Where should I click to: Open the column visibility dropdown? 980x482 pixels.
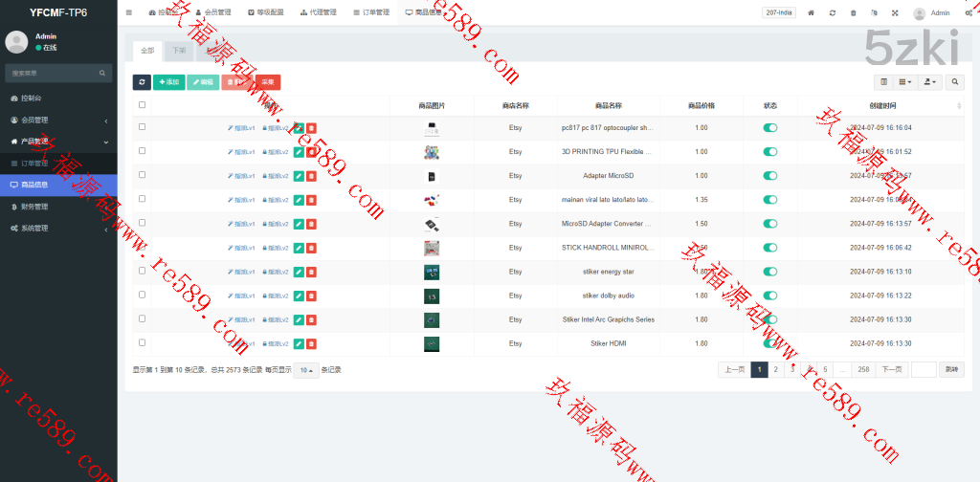point(905,82)
